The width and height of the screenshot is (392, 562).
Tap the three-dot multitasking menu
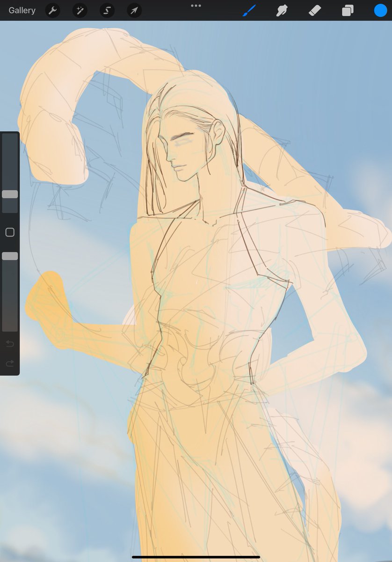coord(196,6)
